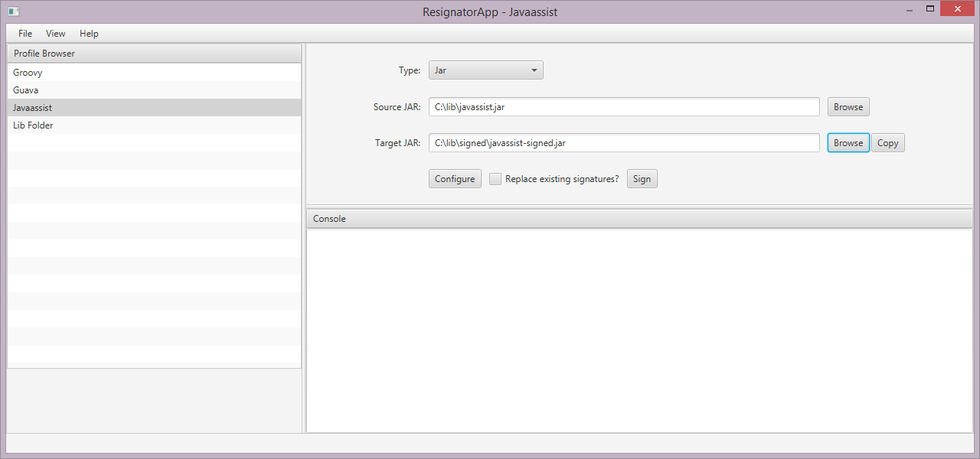This screenshot has height=459, width=980.
Task: Browse for the Source JAR file
Action: [848, 107]
